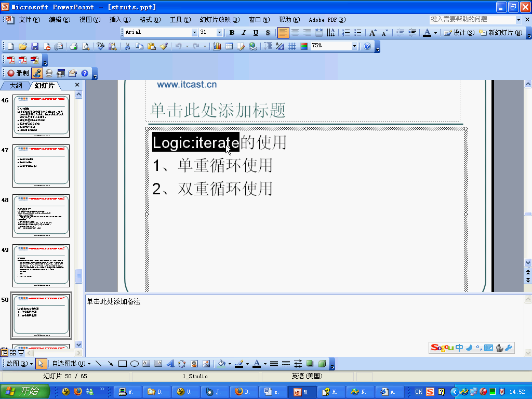Open the Edit menu
This screenshot has width=532, height=399.
[x=60, y=20]
